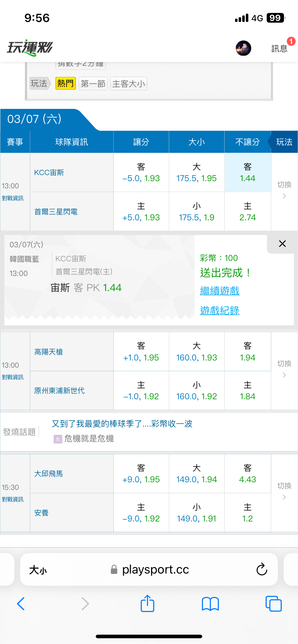
Task: Pick 大邱飛馬 客 +9.0, 1.95
Action: point(141,474)
